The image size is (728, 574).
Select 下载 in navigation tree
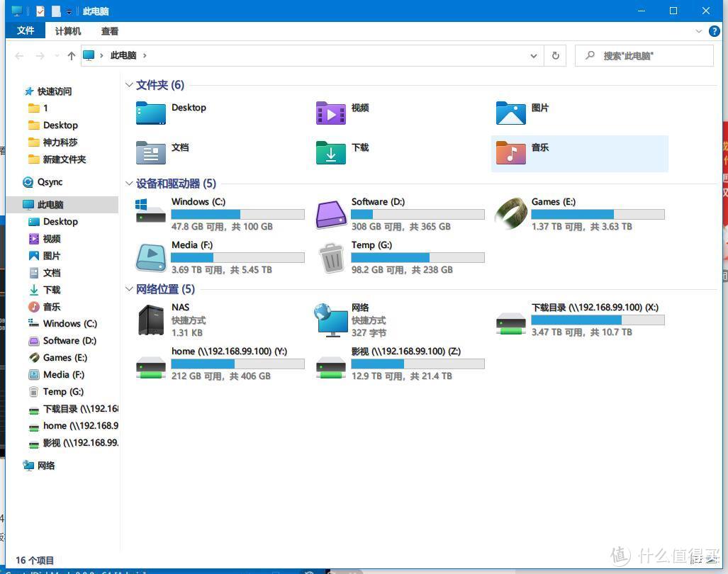click(x=52, y=290)
